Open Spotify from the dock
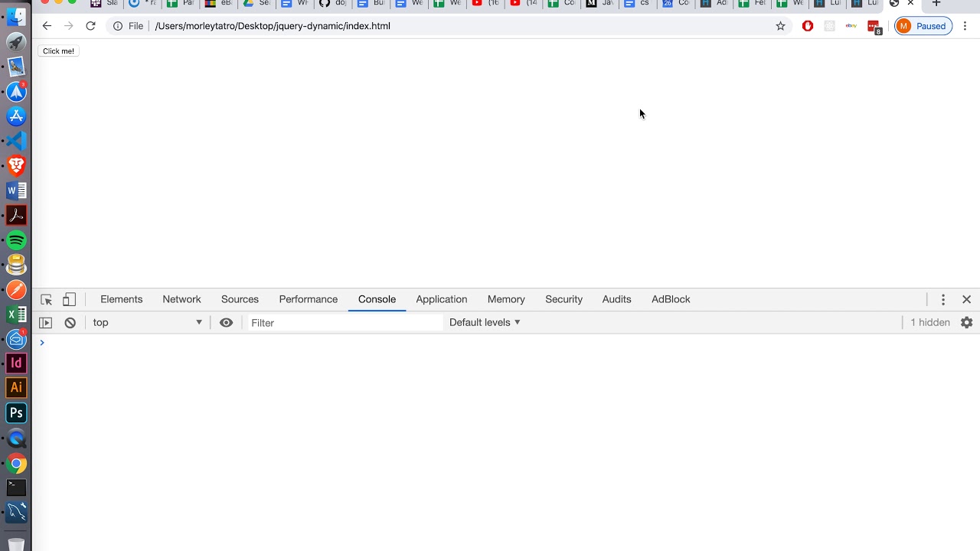The image size is (980, 551). [x=16, y=240]
